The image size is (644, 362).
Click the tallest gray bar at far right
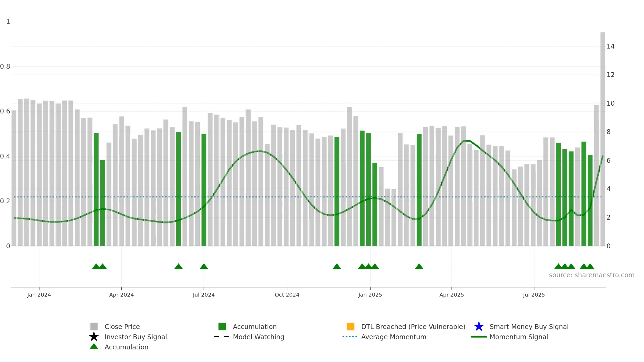tap(603, 139)
